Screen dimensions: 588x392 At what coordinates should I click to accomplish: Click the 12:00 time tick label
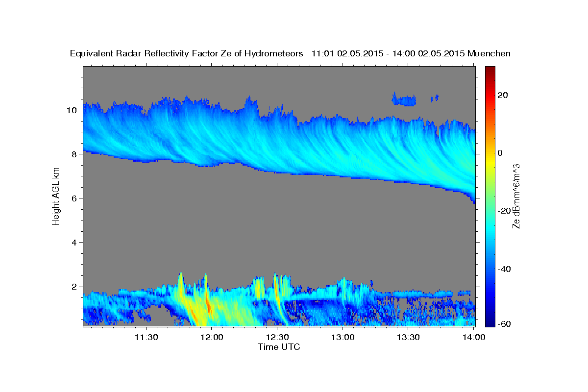212,337
